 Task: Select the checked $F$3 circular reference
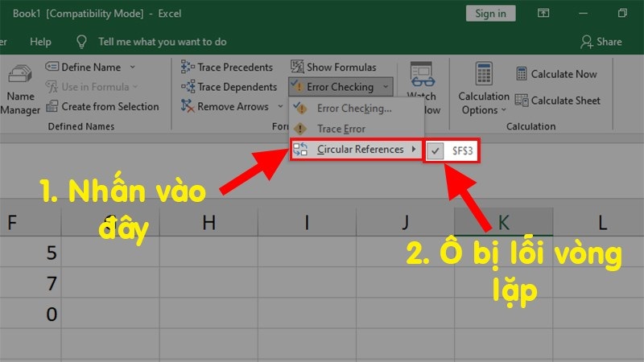(451, 150)
